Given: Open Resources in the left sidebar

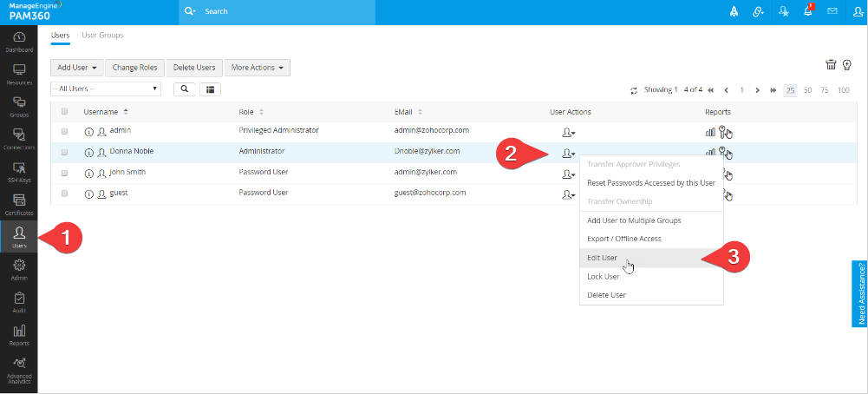Looking at the screenshot, I should coord(18,73).
